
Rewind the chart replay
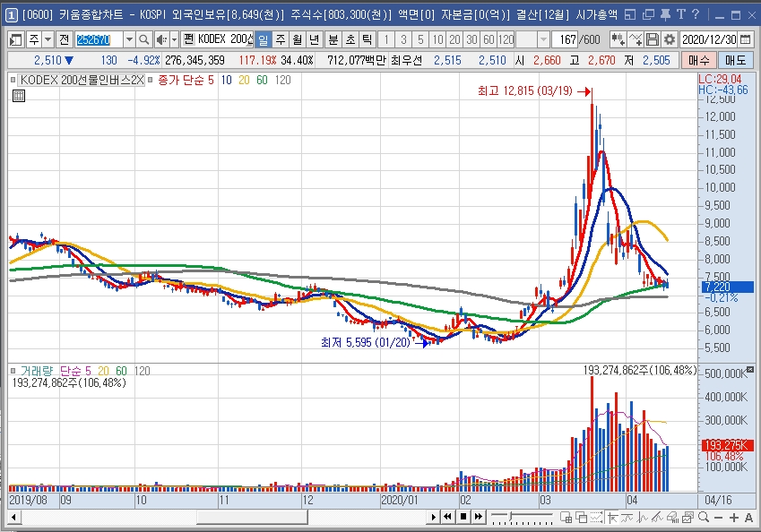click(447, 517)
